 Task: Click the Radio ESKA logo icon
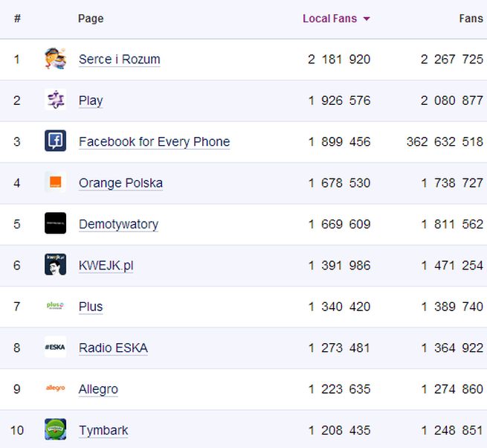(x=55, y=348)
